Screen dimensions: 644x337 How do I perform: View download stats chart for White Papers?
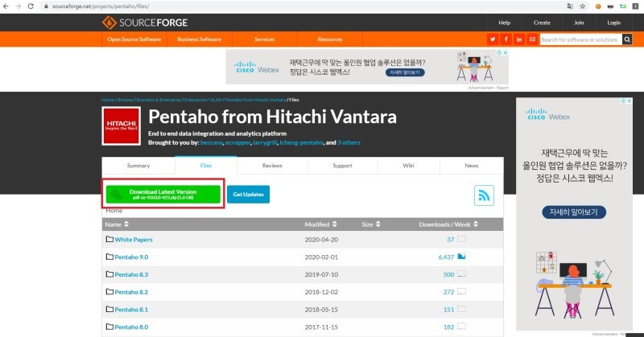[461, 239]
